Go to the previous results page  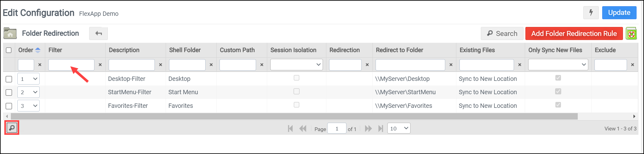pos(303,129)
